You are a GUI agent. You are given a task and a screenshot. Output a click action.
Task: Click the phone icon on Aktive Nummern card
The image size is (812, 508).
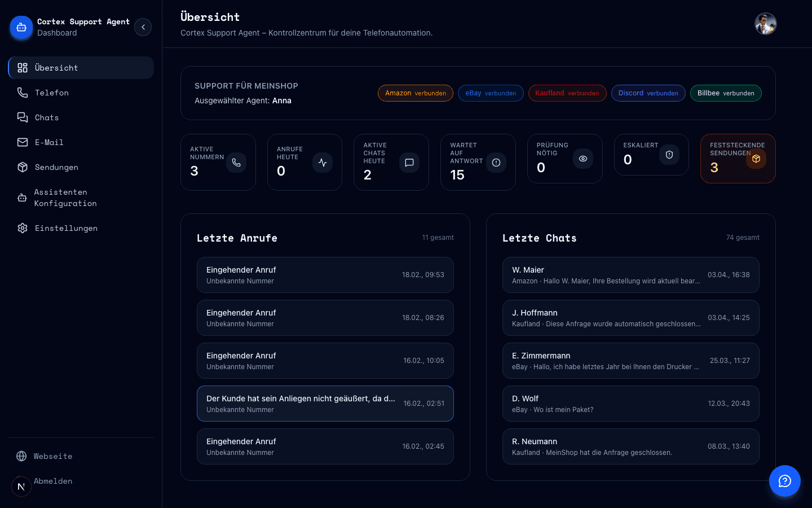pyautogui.click(x=236, y=162)
